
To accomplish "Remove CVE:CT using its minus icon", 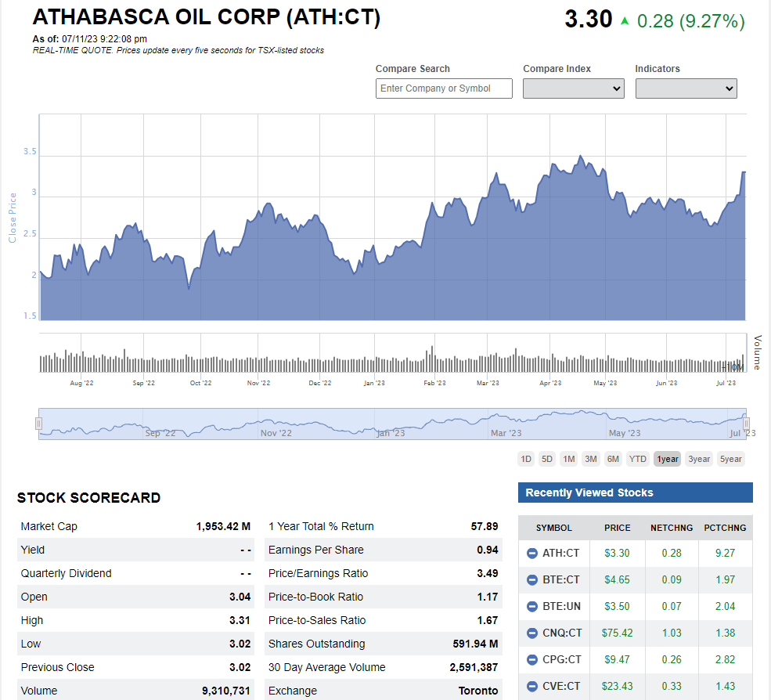I will coord(532,686).
